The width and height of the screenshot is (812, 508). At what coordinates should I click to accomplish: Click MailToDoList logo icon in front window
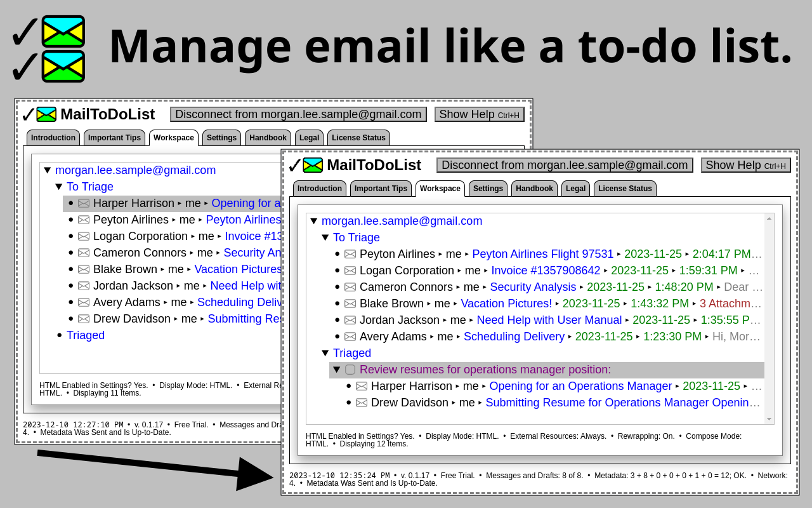click(306, 165)
